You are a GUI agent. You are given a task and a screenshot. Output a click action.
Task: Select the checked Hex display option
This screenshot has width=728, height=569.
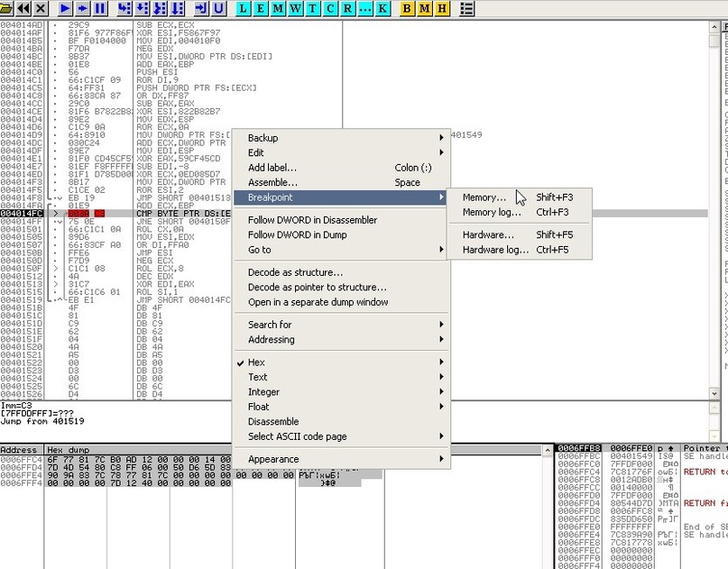(x=257, y=363)
